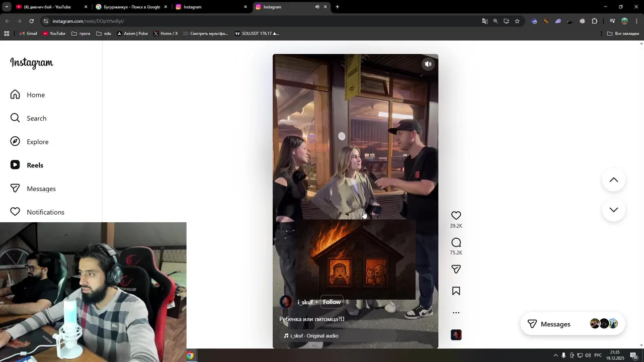Open Axiom | Pulse bookmark

click(132, 34)
